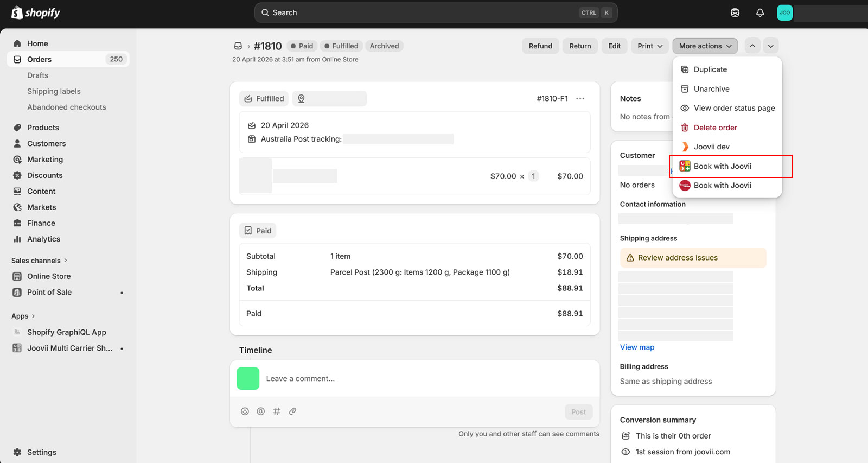868x463 pixels.
Task: Click the Total amount '$88.91'
Action: (570, 288)
